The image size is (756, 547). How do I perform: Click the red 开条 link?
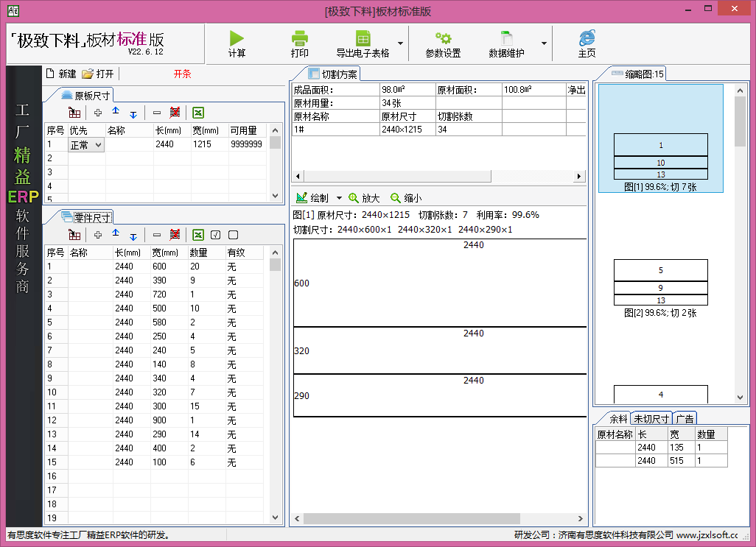point(182,74)
